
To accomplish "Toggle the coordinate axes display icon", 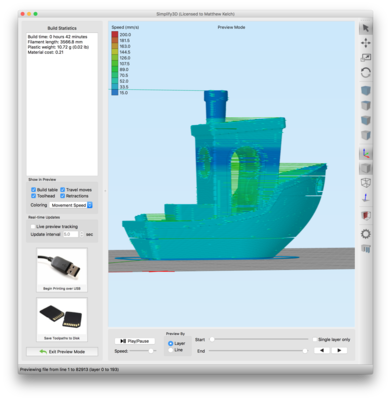I will pos(366,153).
